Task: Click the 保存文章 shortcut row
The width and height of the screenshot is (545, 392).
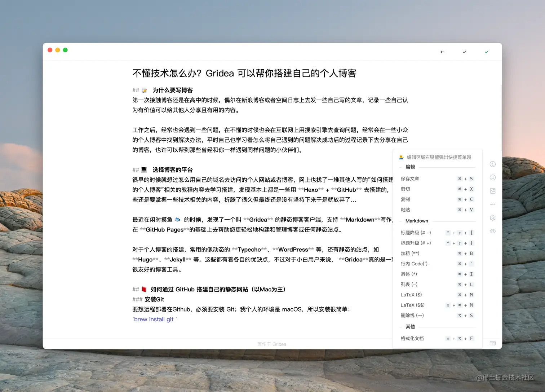Action: click(x=437, y=179)
